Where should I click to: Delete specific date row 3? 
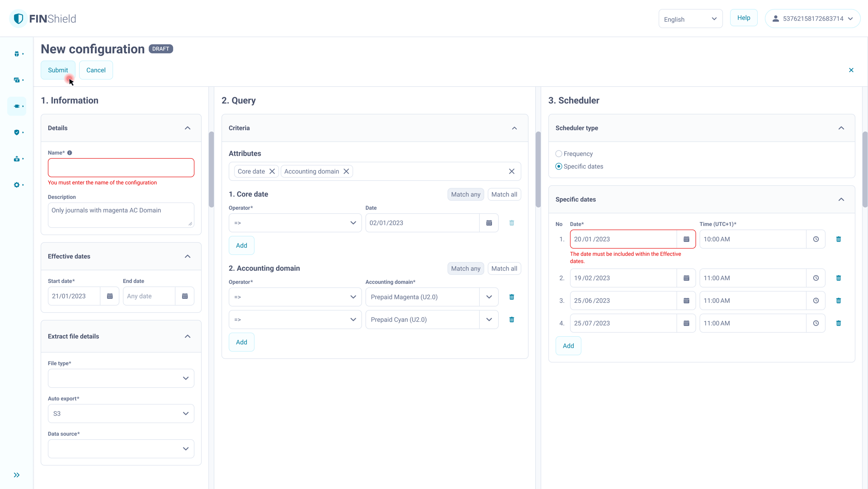[x=838, y=301]
